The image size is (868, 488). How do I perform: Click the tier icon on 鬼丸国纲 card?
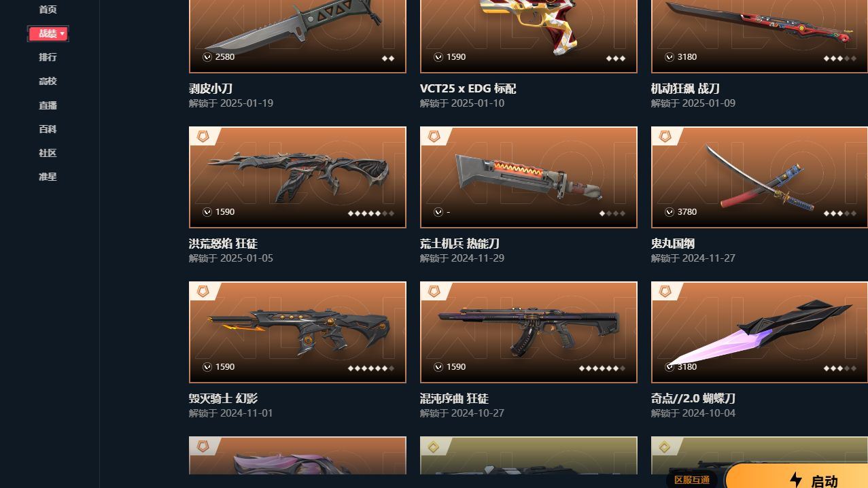[665, 137]
